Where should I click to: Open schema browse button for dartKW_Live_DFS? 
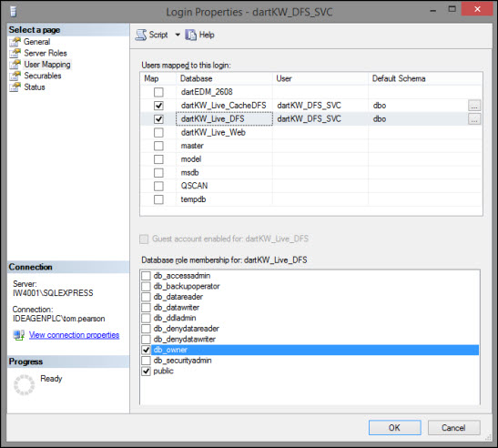coord(474,119)
